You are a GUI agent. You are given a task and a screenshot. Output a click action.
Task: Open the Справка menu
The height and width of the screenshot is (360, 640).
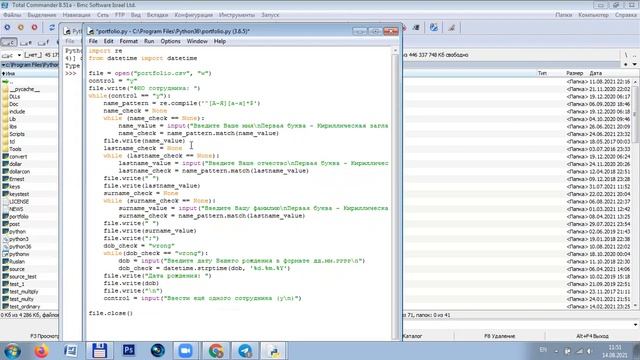coord(625,15)
